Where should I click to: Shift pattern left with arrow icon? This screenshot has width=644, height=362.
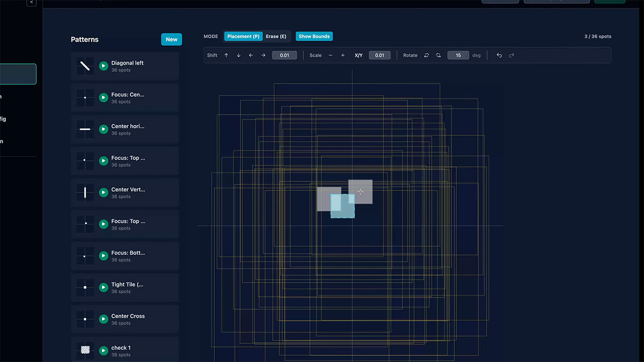[251, 55]
